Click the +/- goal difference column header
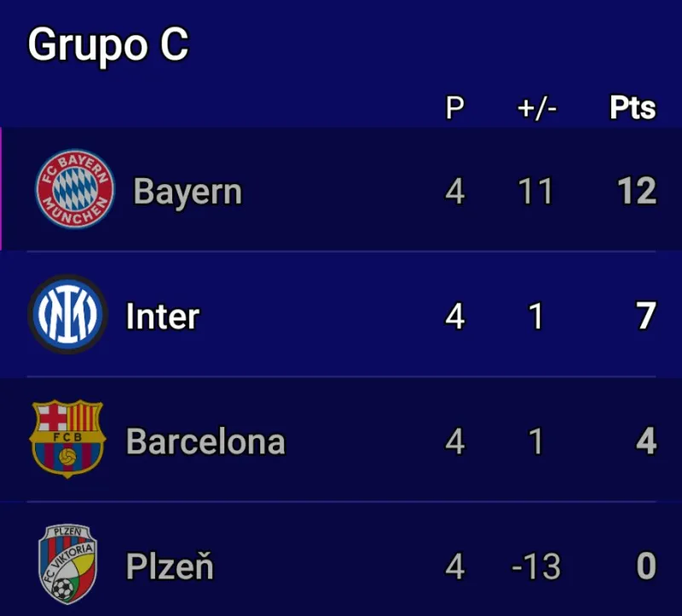This screenshot has height=616, width=682. (x=536, y=108)
